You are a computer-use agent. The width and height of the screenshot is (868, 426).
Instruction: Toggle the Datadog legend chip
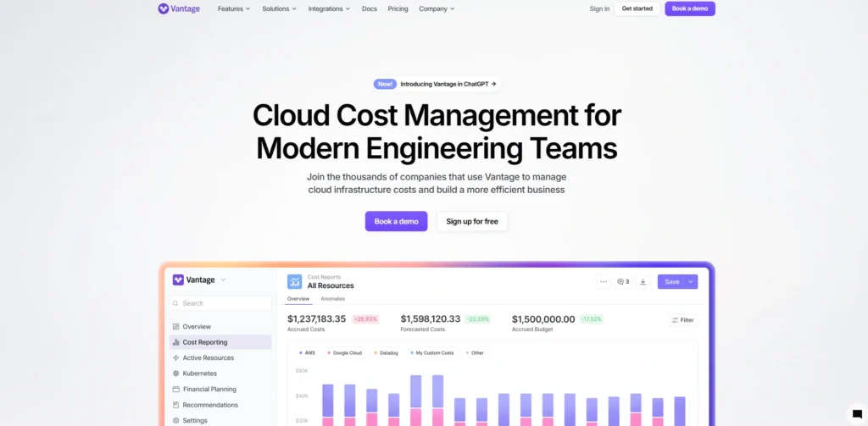386,353
